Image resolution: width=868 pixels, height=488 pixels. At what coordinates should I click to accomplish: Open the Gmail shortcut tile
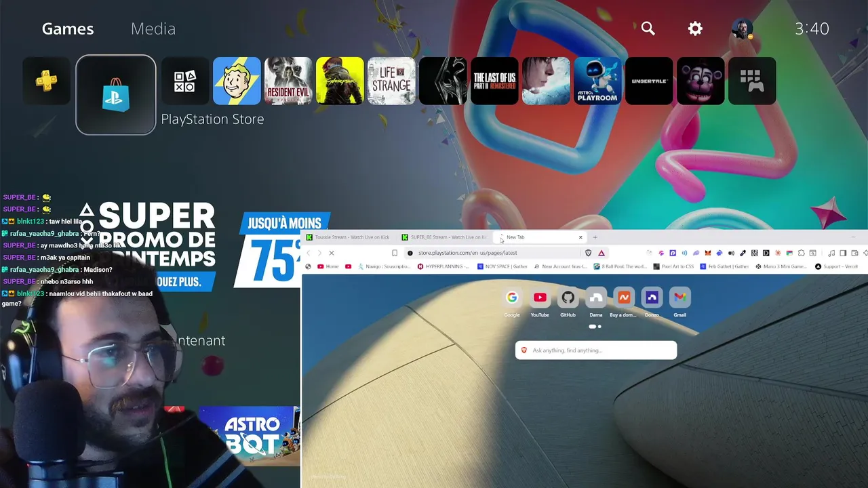point(679,302)
